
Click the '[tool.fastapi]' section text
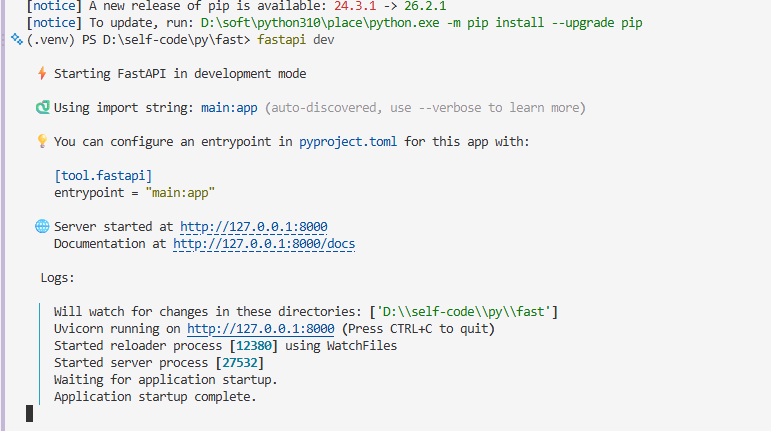(103, 176)
